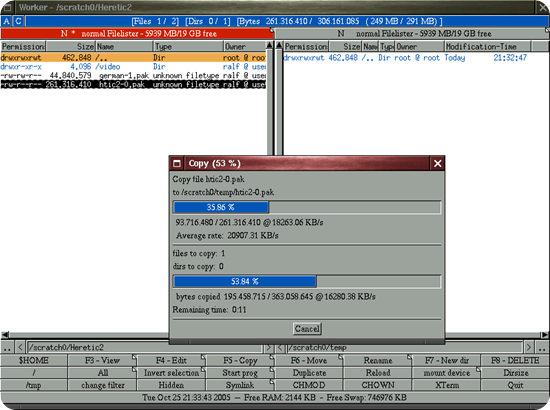Click the left path field /scratch0/Heretic2

(145, 348)
